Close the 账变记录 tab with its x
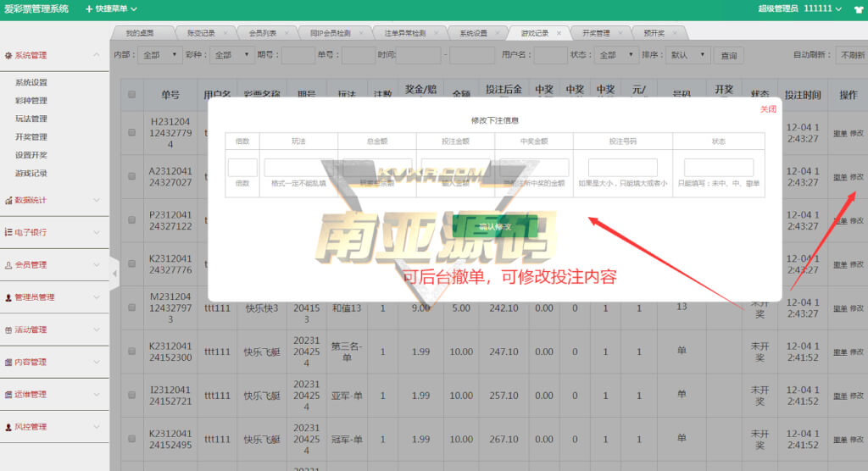Screen dimensions: 868x471 pyautogui.click(x=225, y=33)
